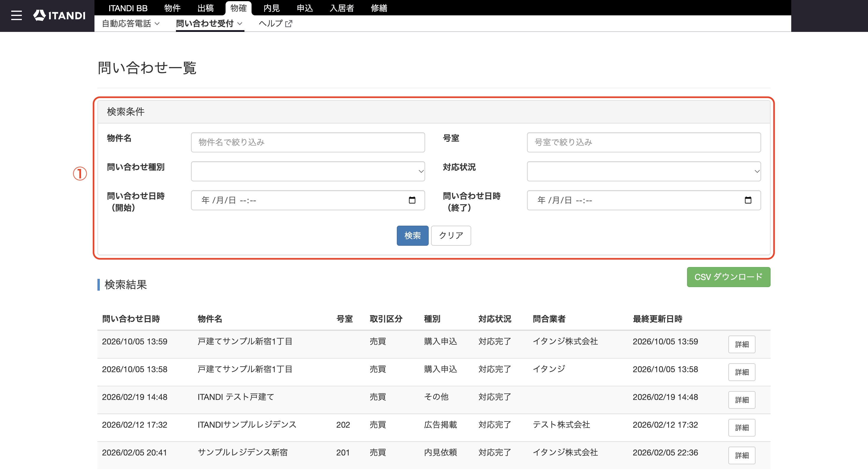868x472 pixels.
Task: Click the ITANDI logo
Action: point(59,16)
